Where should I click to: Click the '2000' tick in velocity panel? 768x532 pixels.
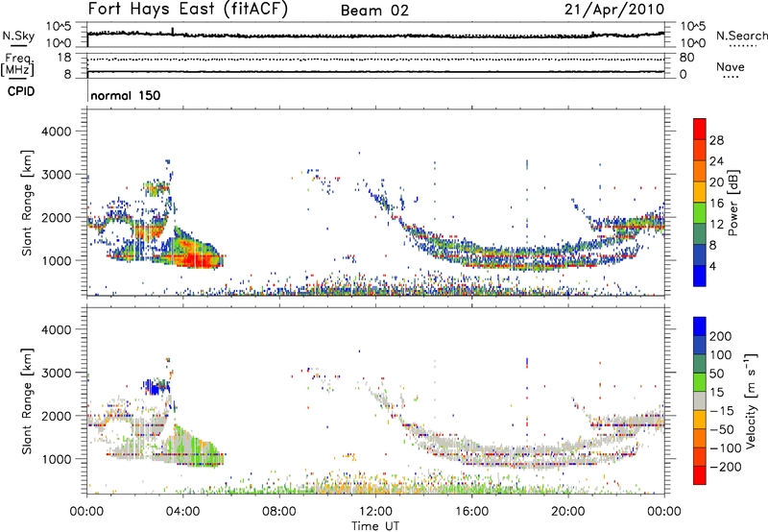pyautogui.click(x=56, y=416)
